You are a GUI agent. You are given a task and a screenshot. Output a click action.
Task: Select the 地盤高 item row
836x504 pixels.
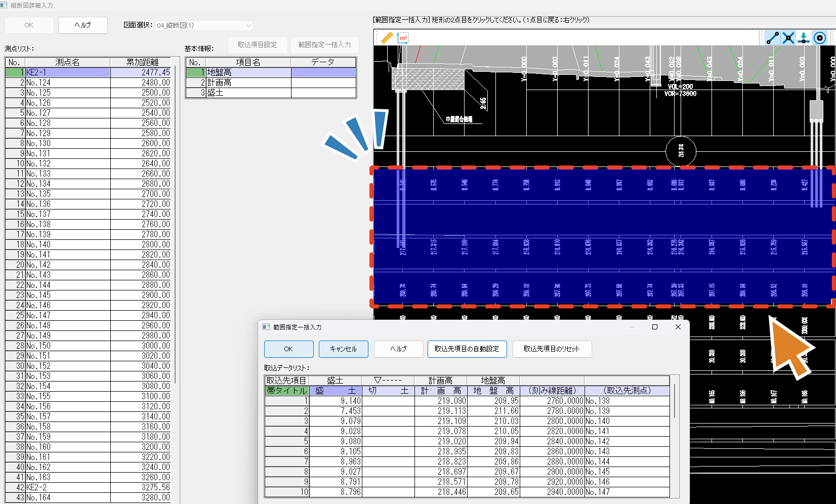(271, 72)
